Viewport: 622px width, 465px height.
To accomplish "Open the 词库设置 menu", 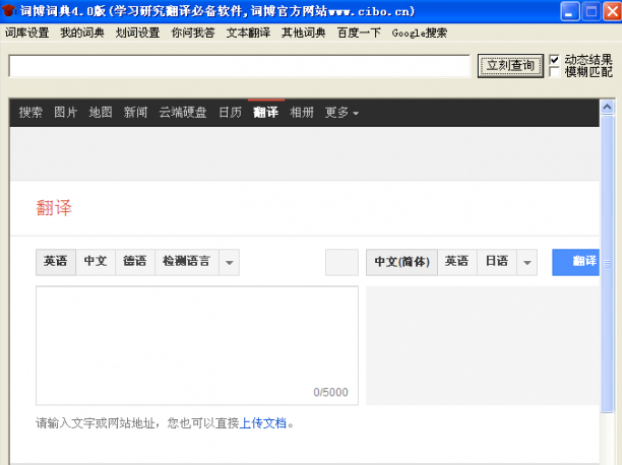I will [27, 33].
